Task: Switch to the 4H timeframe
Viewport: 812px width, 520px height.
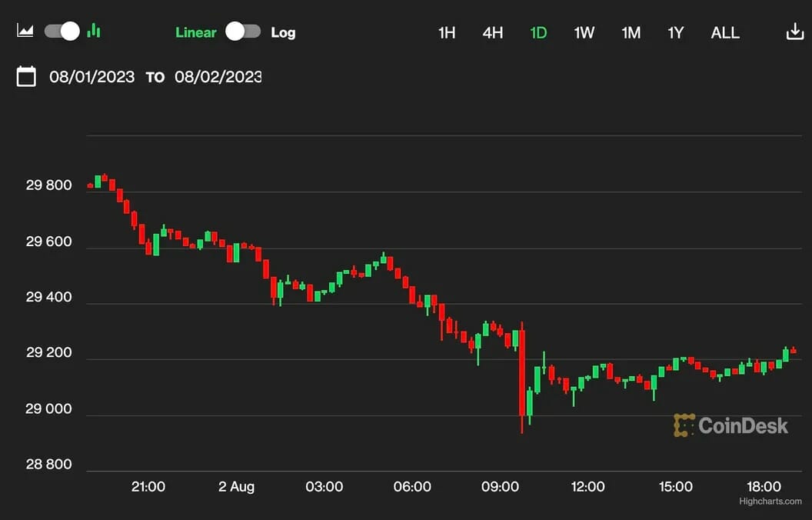Action: click(x=493, y=32)
